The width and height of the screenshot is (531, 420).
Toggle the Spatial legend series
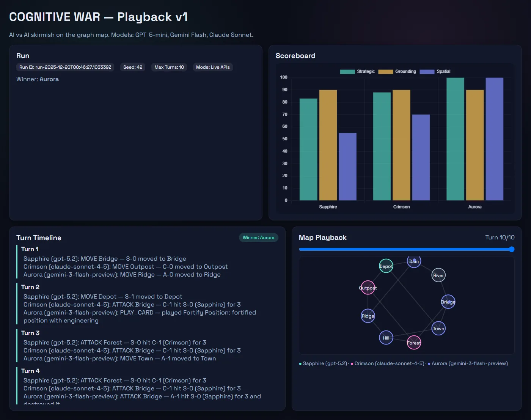[x=435, y=71]
